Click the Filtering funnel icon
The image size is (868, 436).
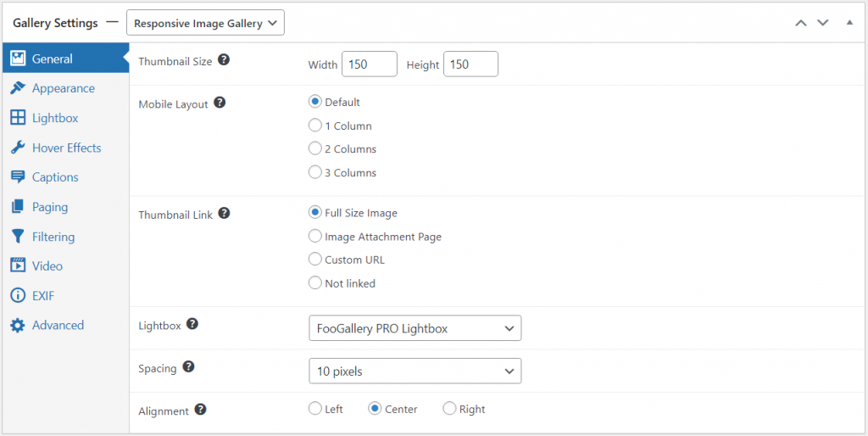[19, 237]
